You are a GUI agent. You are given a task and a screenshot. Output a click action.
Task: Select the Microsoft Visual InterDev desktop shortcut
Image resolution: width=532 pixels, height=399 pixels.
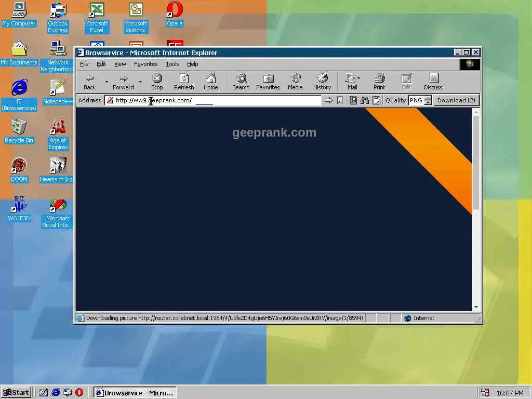[58, 212]
